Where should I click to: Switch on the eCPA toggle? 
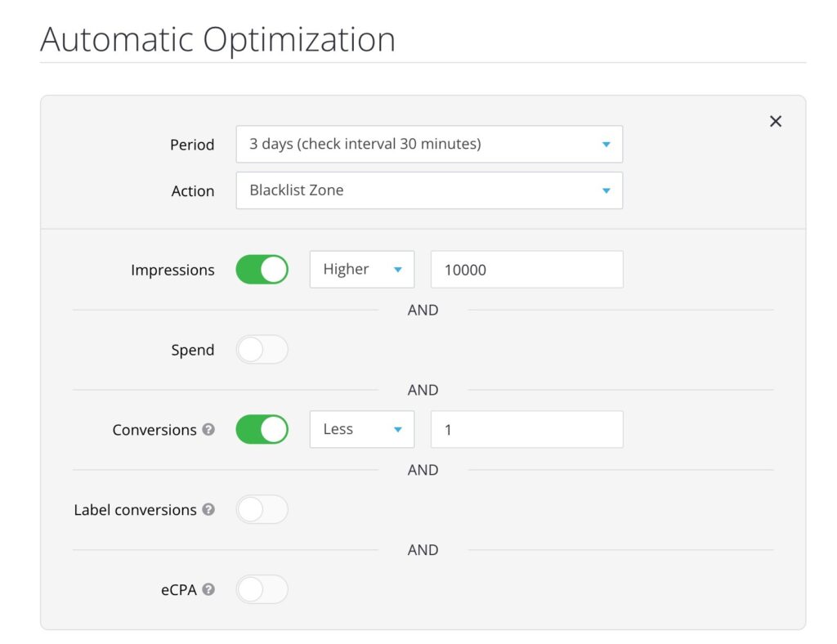click(x=262, y=589)
